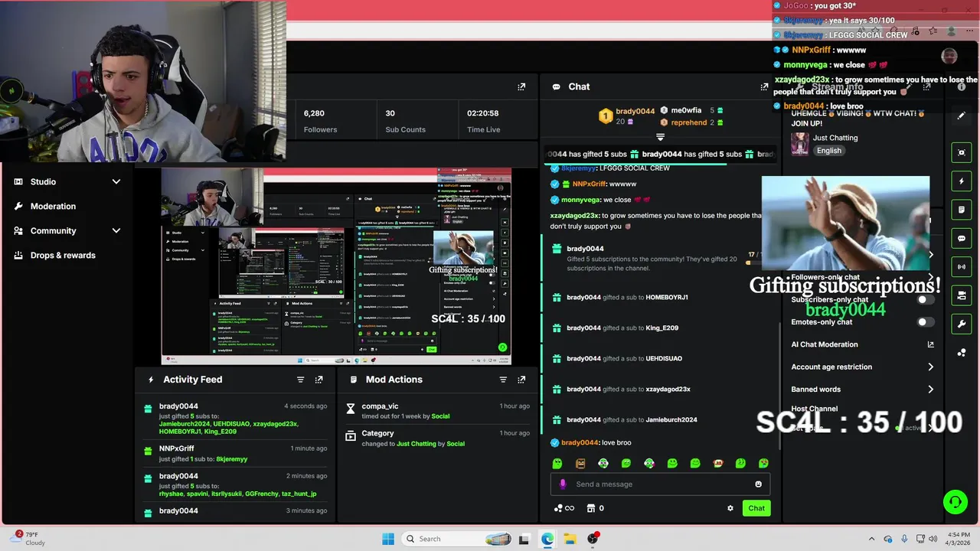This screenshot has width=980, height=551.
Task: Open the green headset support button
Action: (x=955, y=502)
